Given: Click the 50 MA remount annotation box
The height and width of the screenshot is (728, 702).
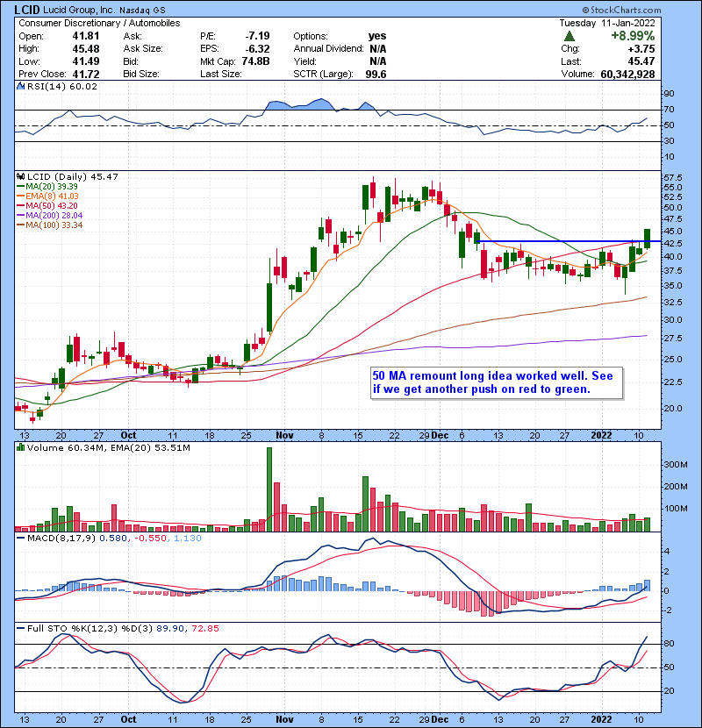Looking at the screenshot, I should 498,383.
